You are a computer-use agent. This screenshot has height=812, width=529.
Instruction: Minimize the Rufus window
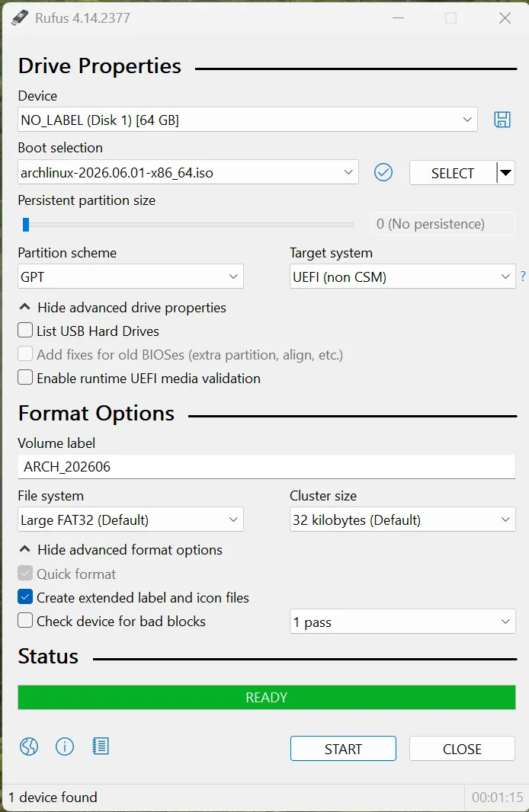[398, 18]
